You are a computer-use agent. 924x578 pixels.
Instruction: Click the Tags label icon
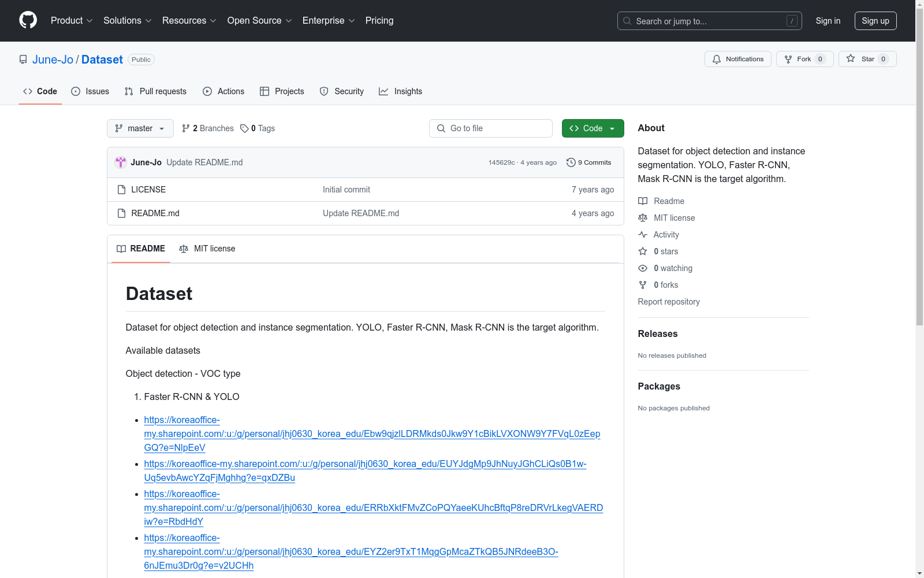click(244, 128)
